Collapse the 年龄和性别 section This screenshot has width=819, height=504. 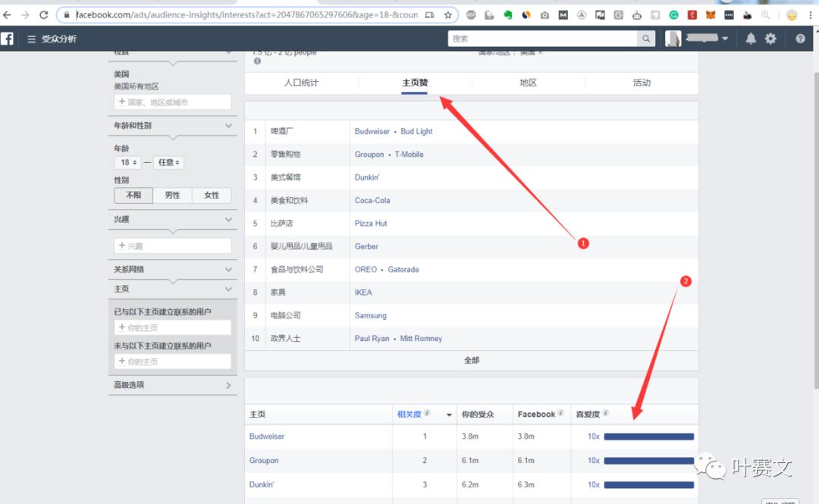228,126
